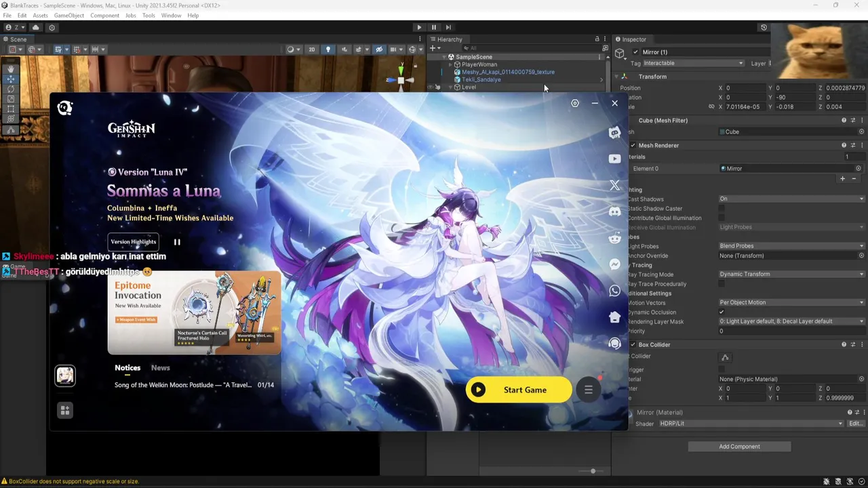The height and width of the screenshot is (488, 868).
Task: Select the custom editor tools icon
Action: 10,129
